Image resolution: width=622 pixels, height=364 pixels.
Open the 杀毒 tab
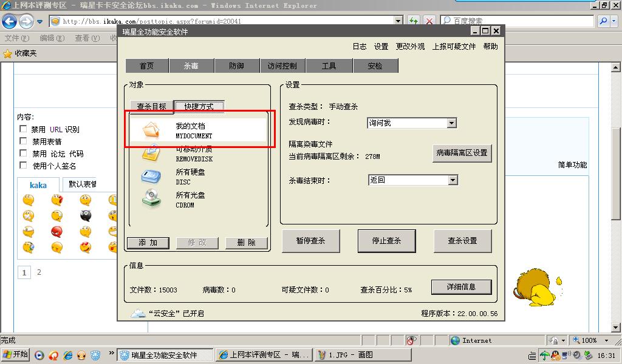[x=191, y=66]
